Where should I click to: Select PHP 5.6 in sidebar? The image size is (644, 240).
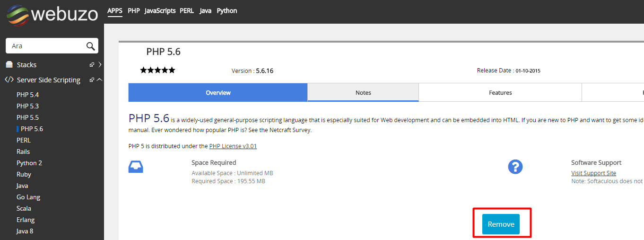point(32,129)
